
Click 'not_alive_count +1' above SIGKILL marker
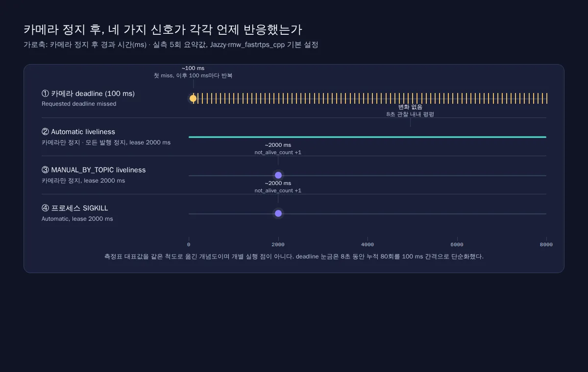click(x=278, y=190)
